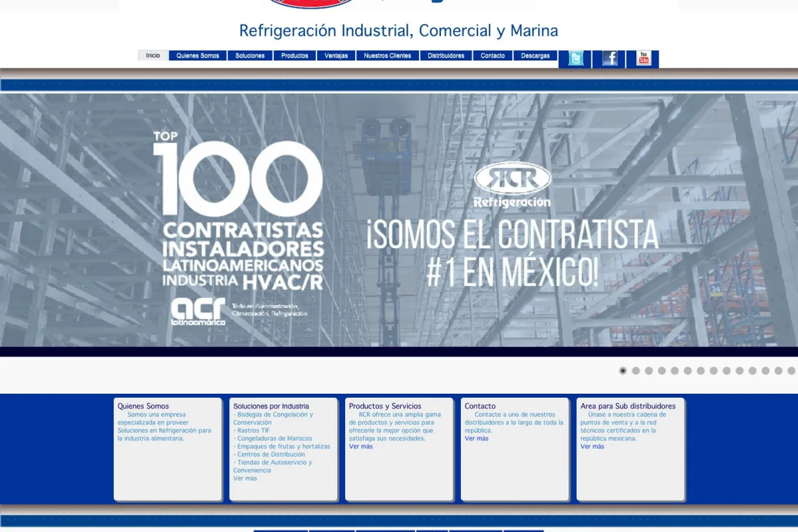Open the Productos menu item
798x532 pixels.
tap(295, 56)
